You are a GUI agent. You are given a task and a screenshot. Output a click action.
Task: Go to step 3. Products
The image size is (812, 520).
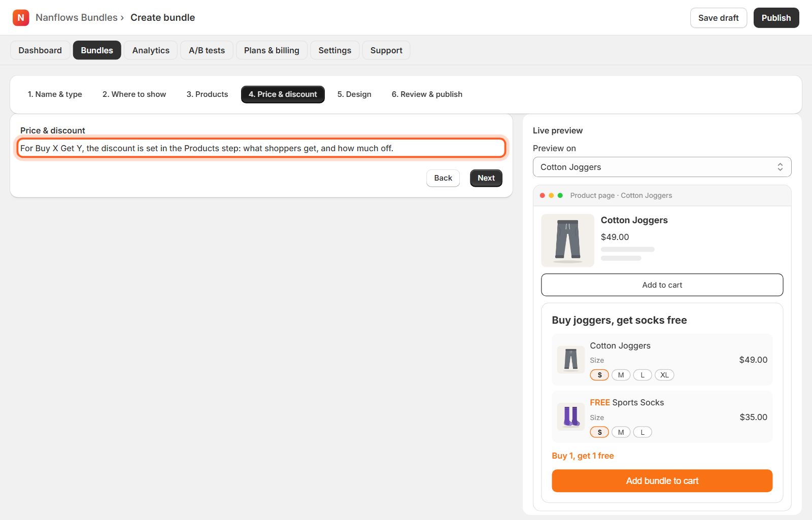(x=207, y=94)
